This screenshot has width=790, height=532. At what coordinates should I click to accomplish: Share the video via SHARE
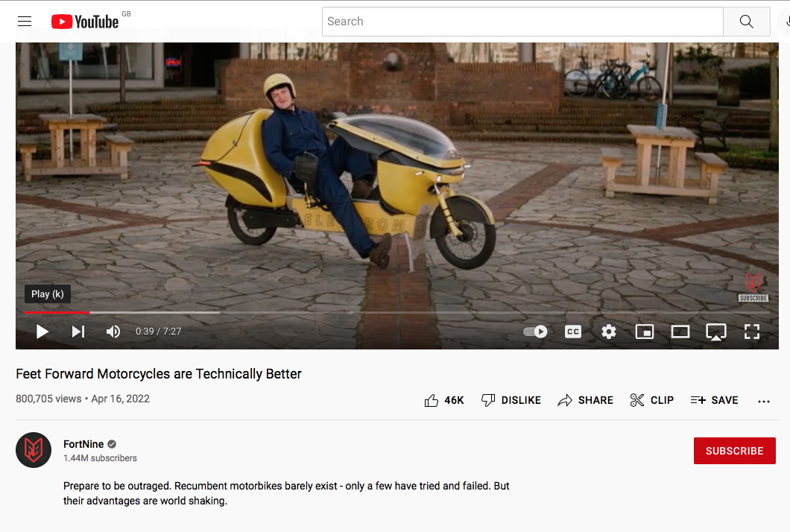pos(586,400)
